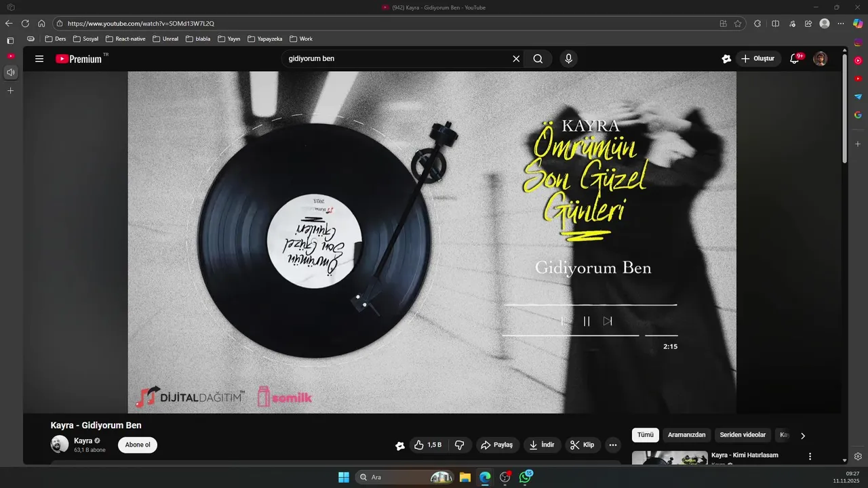Open a new tab with plus icon
This screenshot has width=868, height=488.
(10, 90)
